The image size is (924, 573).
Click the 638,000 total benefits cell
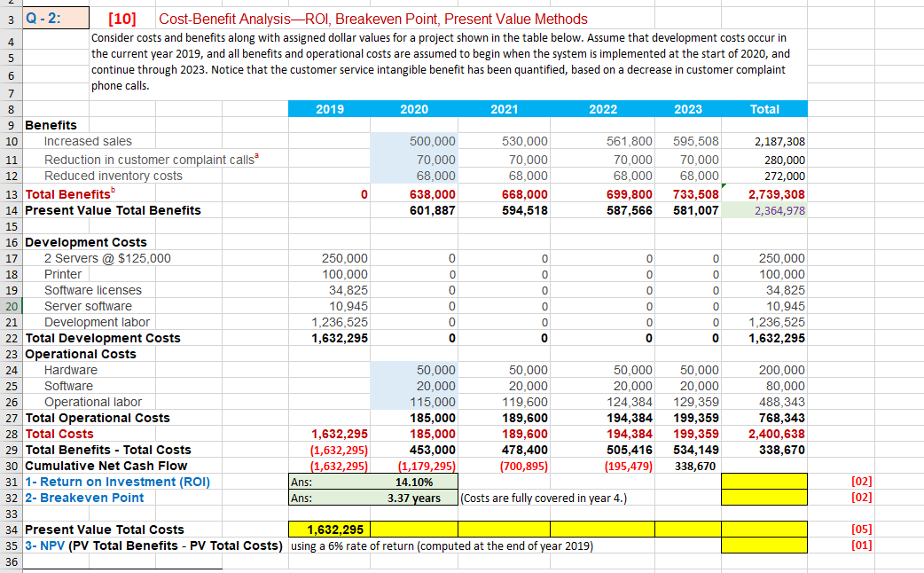(x=414, y=194)
